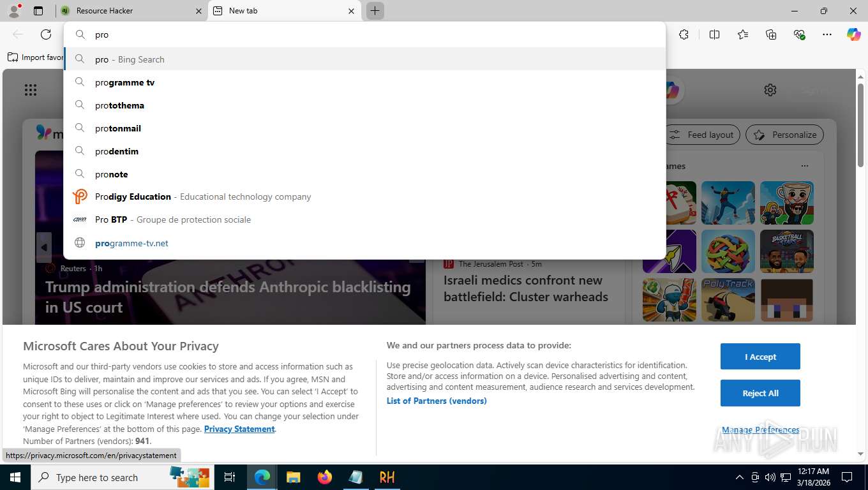Open Task View on the taskbar

(230, 477)
